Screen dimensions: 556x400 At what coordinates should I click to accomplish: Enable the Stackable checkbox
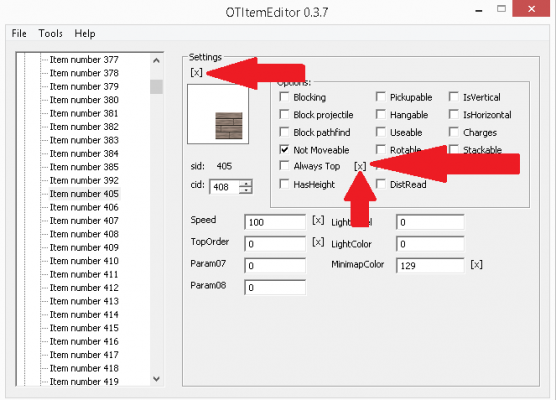click(454, 149)
